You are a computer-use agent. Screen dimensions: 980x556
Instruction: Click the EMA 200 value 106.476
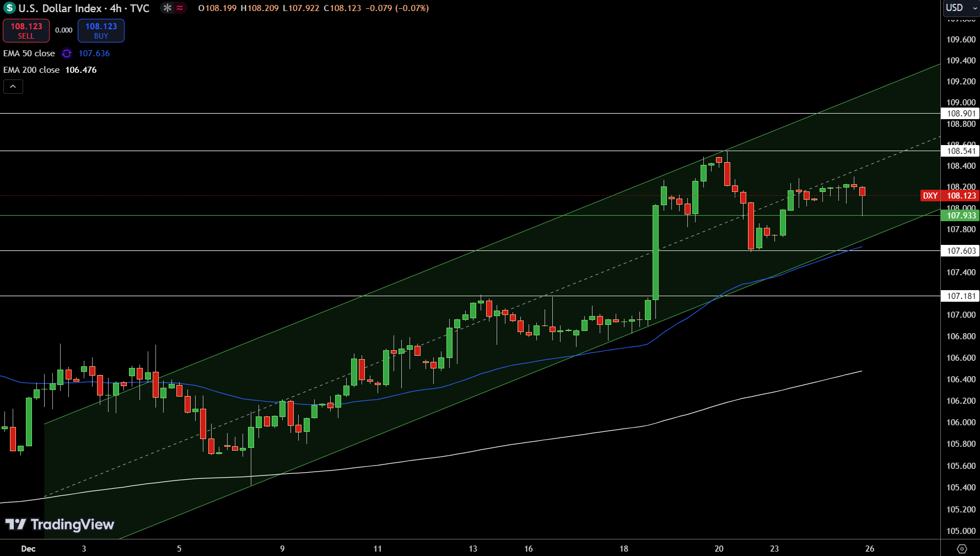coord(81,70)
